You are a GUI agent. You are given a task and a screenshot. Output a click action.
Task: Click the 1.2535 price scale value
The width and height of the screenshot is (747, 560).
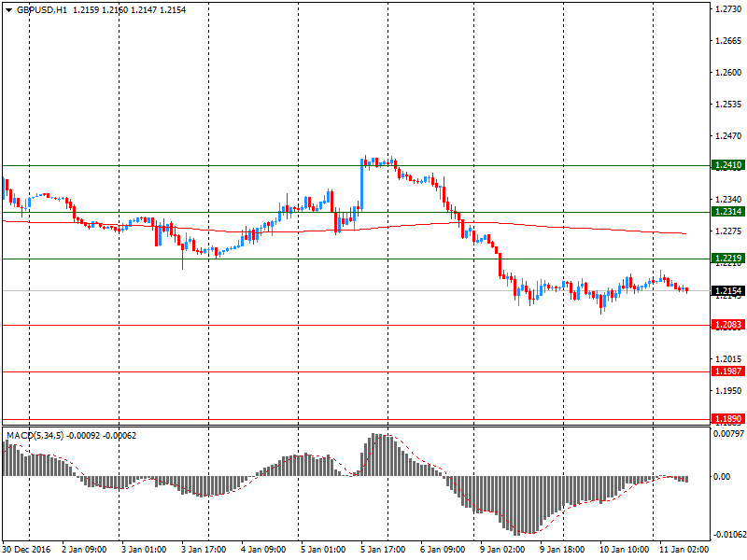[x=728, y=105]
